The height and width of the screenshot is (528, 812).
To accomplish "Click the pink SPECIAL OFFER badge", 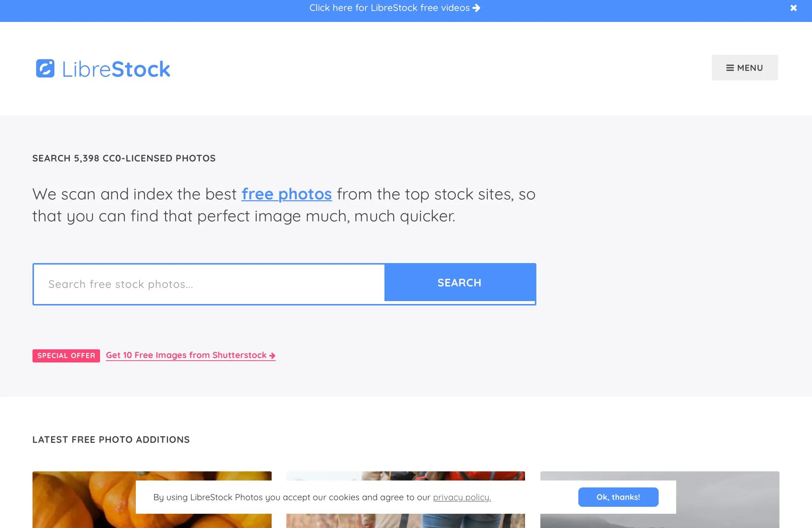I will point(66,356).
